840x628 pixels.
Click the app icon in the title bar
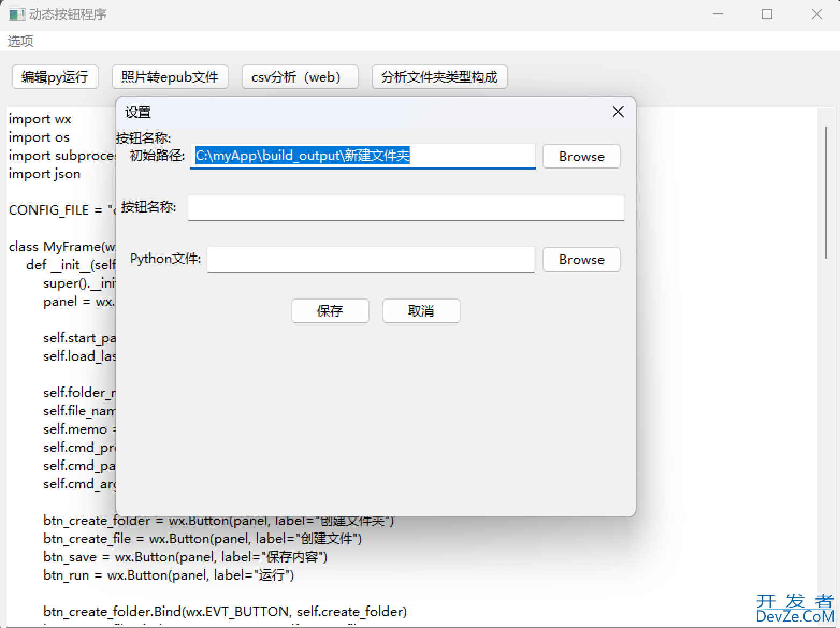17,14
